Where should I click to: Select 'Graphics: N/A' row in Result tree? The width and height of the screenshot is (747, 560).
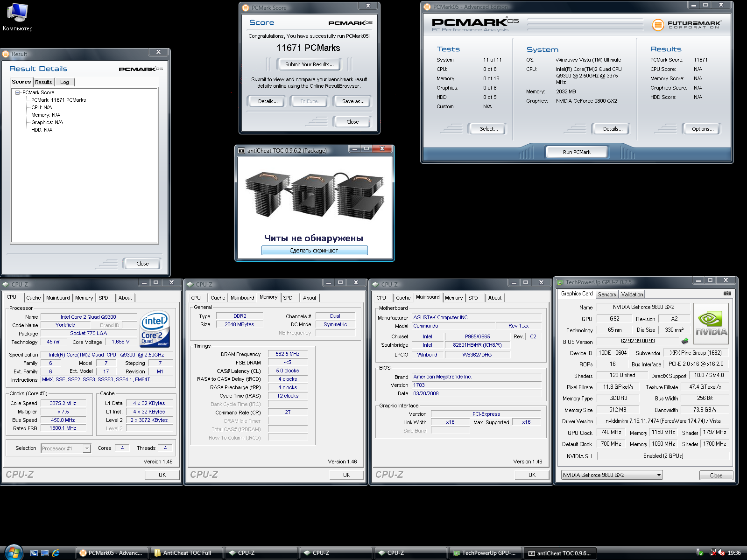pyautogui.click(x=47, y=122)
